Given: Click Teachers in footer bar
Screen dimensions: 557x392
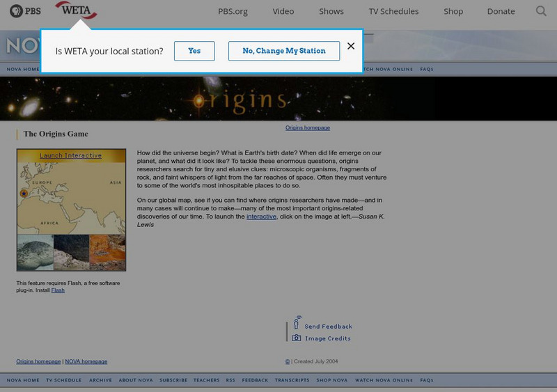Looking at the screenshot, I should [206, 380].
